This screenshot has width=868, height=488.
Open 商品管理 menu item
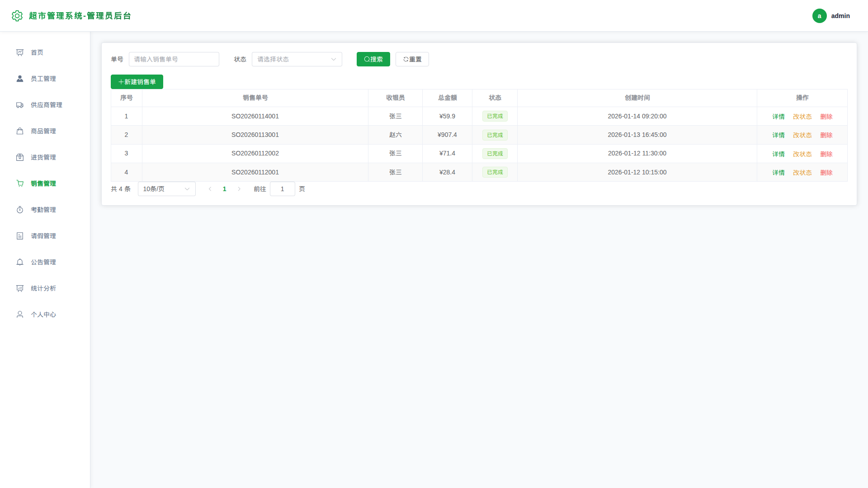(x=45, y=131)
